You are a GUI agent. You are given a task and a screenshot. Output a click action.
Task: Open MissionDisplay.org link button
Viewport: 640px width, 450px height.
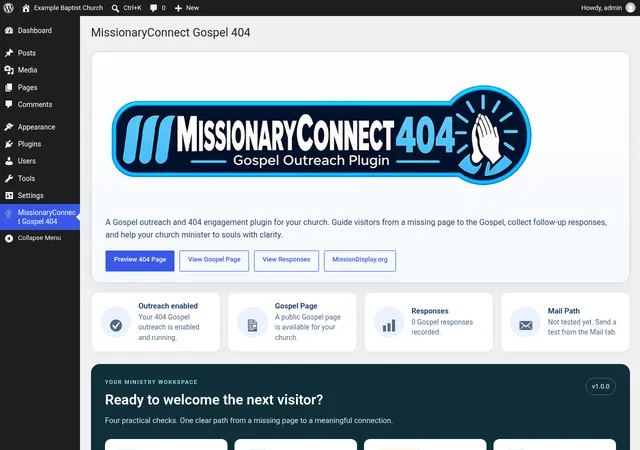(360, 261)
